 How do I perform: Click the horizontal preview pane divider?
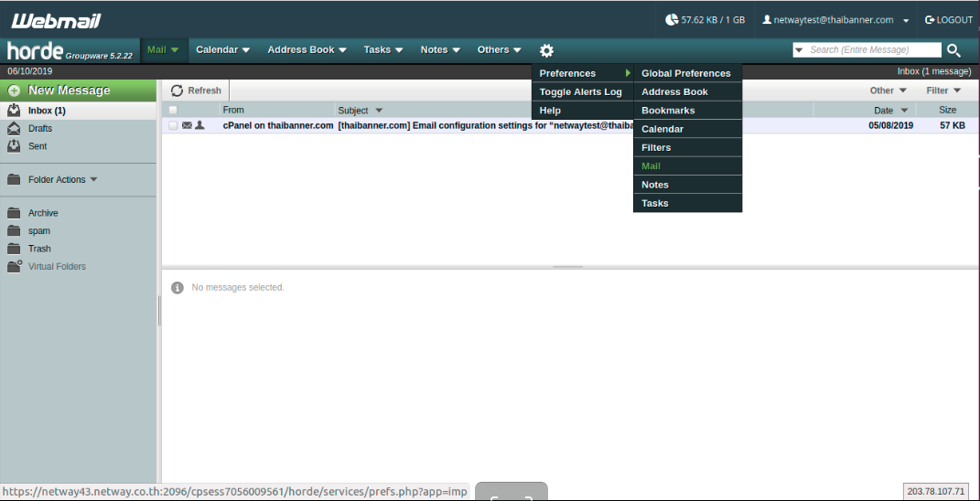[568, 267]
